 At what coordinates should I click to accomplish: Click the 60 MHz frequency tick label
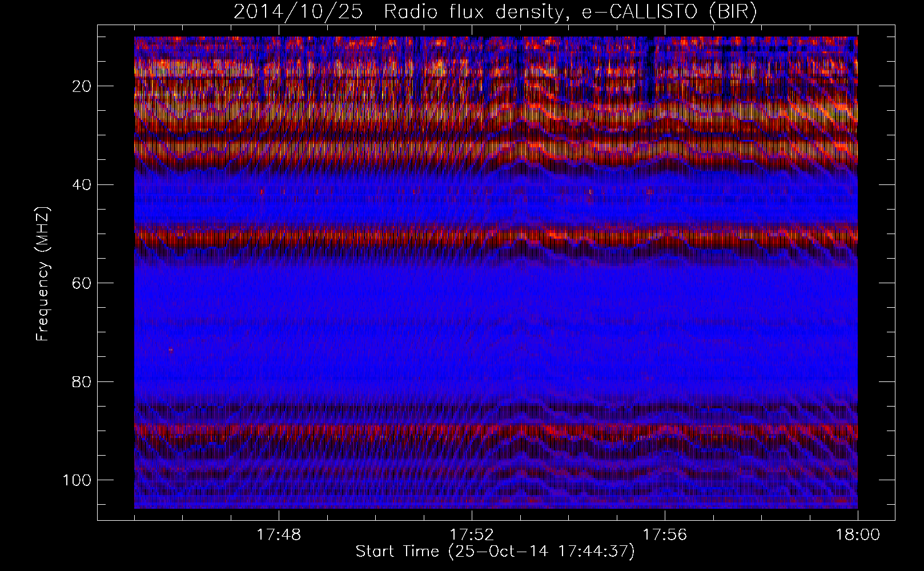[x=82, y=283]
